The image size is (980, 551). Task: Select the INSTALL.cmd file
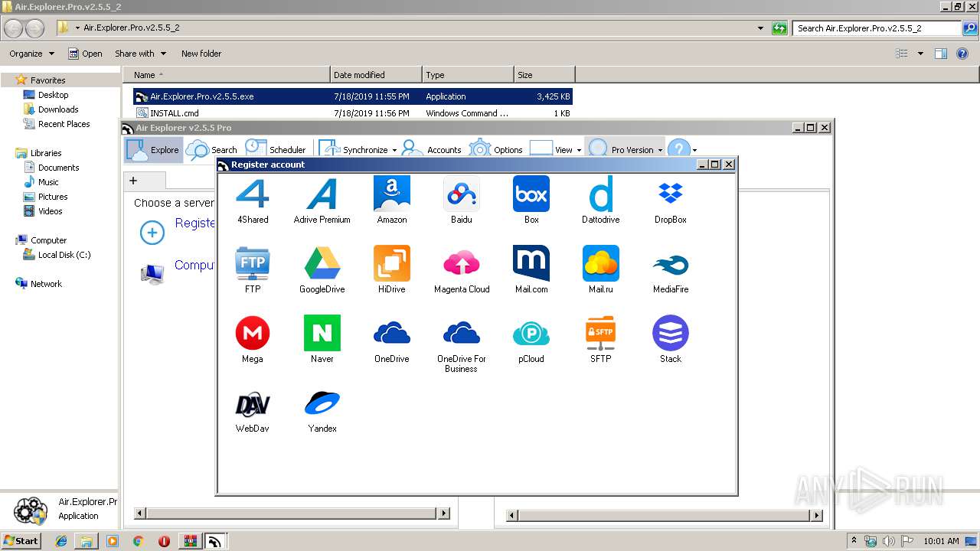(x=352, y=113)
